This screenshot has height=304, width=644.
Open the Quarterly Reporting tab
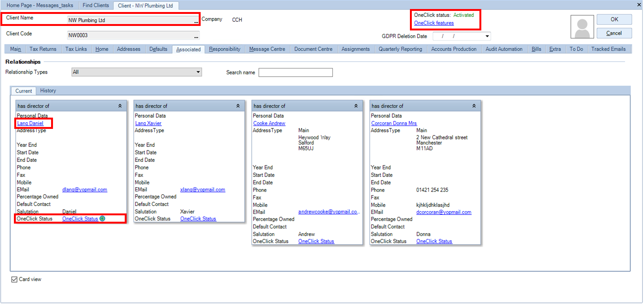pyautogui.click(x=400, y=49)
